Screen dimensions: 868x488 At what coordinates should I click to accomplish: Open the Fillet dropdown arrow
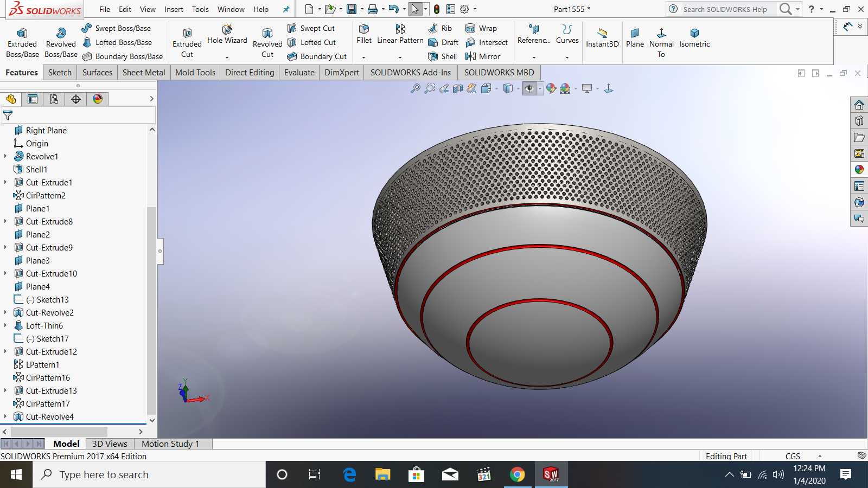point(363,57)
